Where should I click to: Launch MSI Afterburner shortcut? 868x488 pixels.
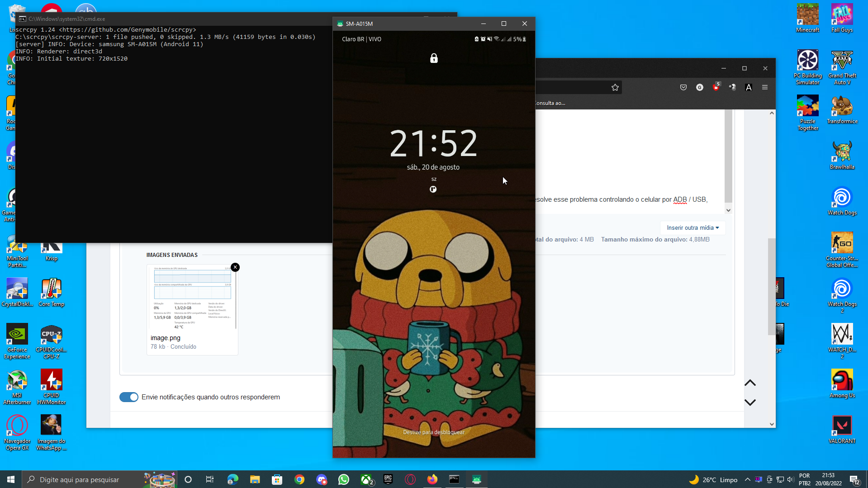pyautogui.click(x=17, y=387)
